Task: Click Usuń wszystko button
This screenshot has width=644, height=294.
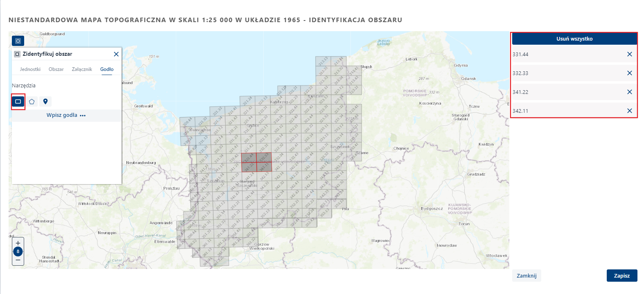Action: click(x=574, y=39)
